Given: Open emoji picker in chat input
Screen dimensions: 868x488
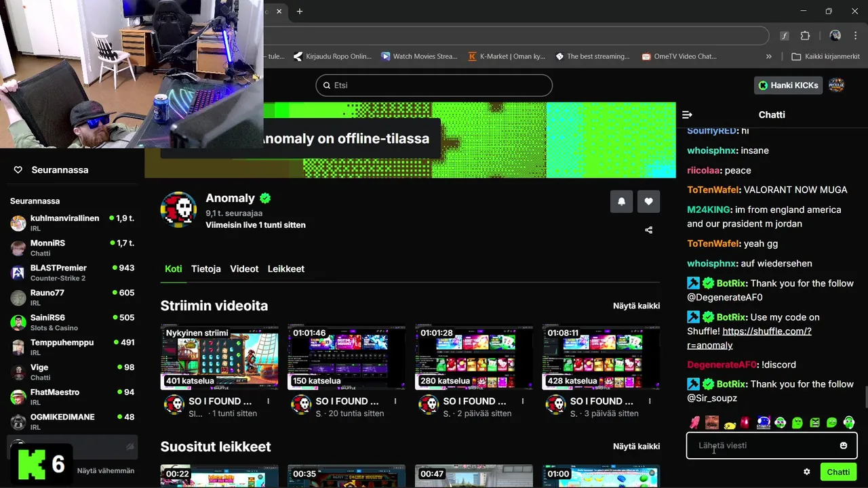Looking at the screenshot, I should (844, 445).
